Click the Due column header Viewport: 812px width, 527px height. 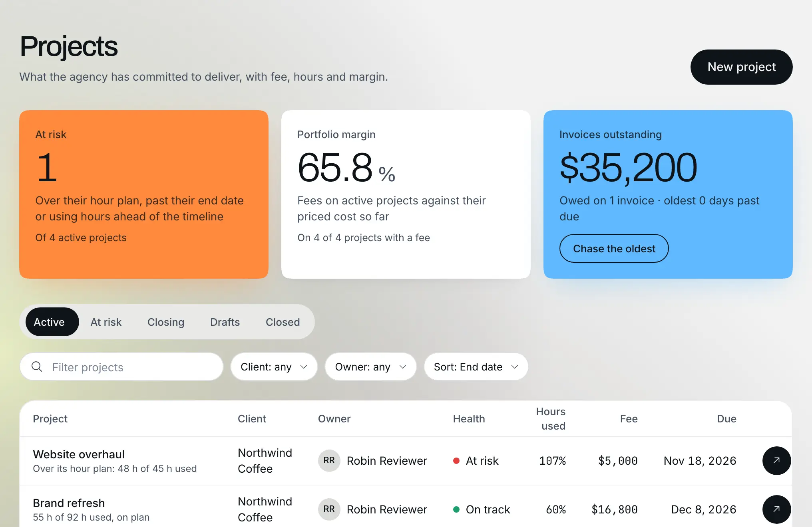pos(726,418)
